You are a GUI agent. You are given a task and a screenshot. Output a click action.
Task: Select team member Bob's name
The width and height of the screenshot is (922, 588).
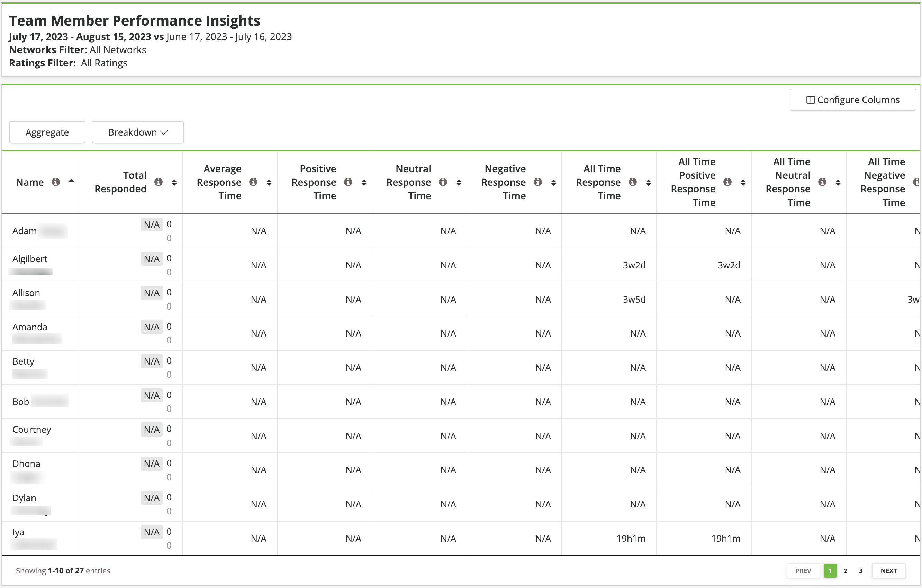click(x=21, y=402)
